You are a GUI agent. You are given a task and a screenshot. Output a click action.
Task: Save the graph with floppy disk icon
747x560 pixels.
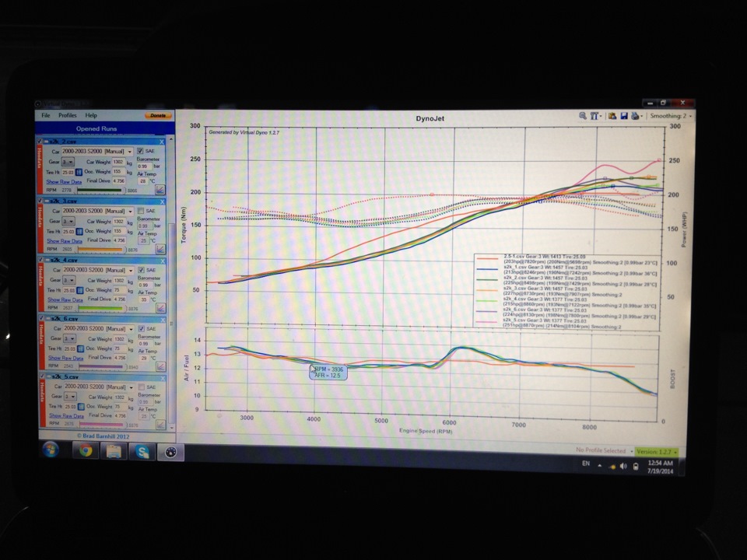pyautogui.click(x=623, y=116)
